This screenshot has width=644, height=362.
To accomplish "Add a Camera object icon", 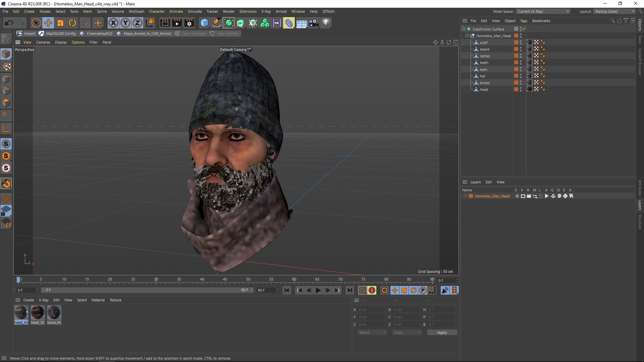I will (x=314, y=23).
